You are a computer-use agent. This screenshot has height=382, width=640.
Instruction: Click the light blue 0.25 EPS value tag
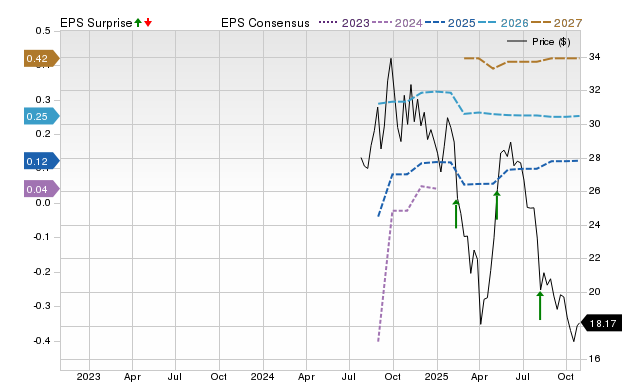point(42,116)
